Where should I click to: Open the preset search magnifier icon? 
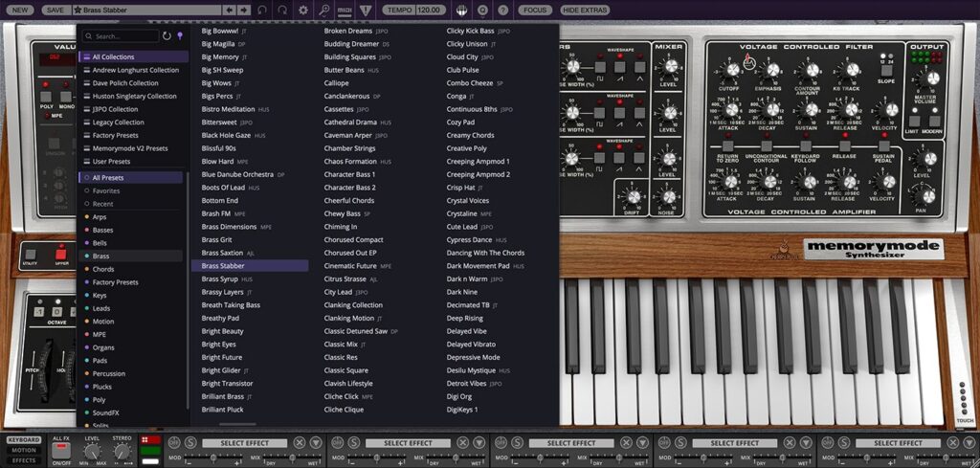pyautogui.click(x=323, y=10)
